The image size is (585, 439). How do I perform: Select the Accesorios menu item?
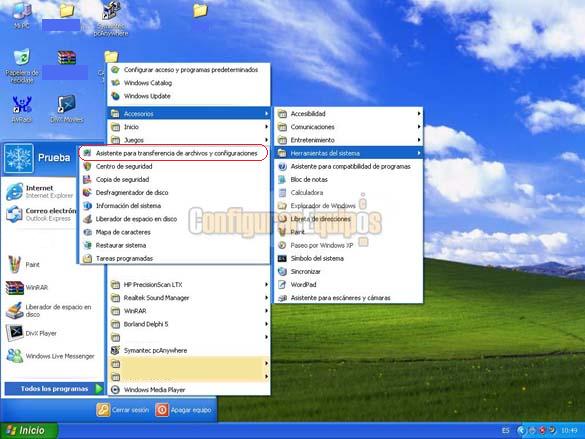(189, 113)
